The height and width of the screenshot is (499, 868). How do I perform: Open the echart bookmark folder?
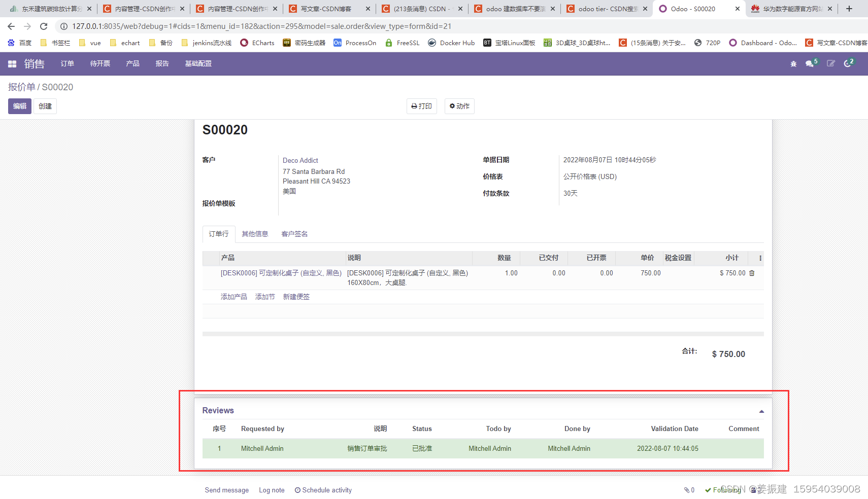point(124,43)
